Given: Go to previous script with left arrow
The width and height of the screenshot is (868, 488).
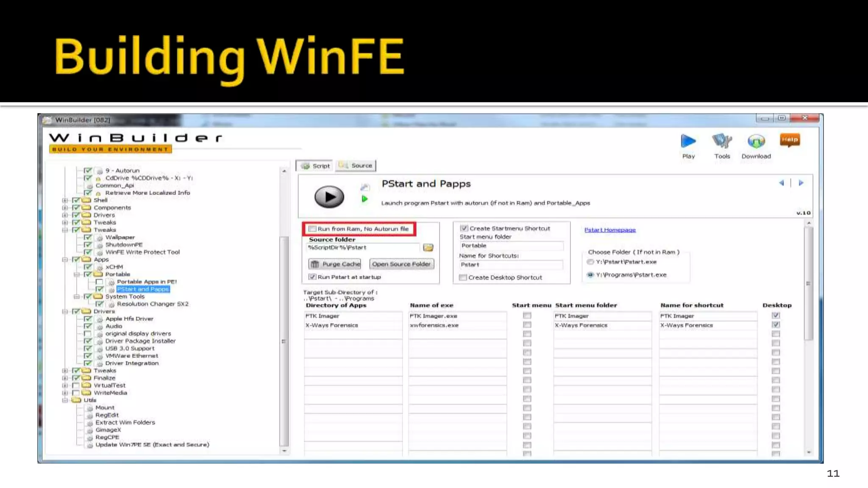Looking at the screenshot, I should coord(781,183).
